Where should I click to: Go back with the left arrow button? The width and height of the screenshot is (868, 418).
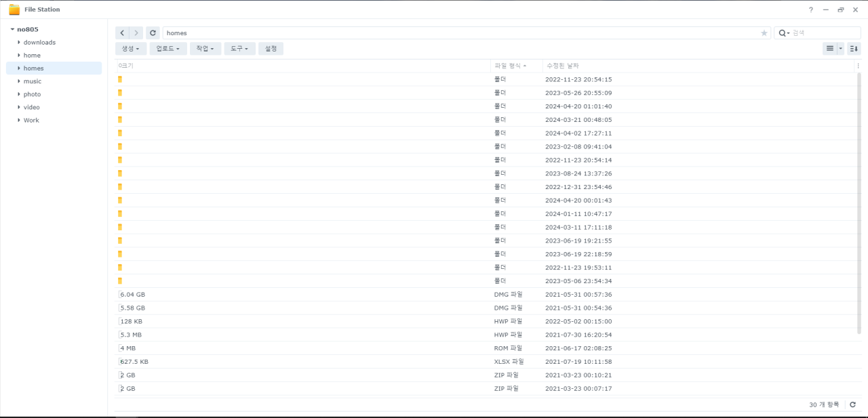tap(122, 33)
